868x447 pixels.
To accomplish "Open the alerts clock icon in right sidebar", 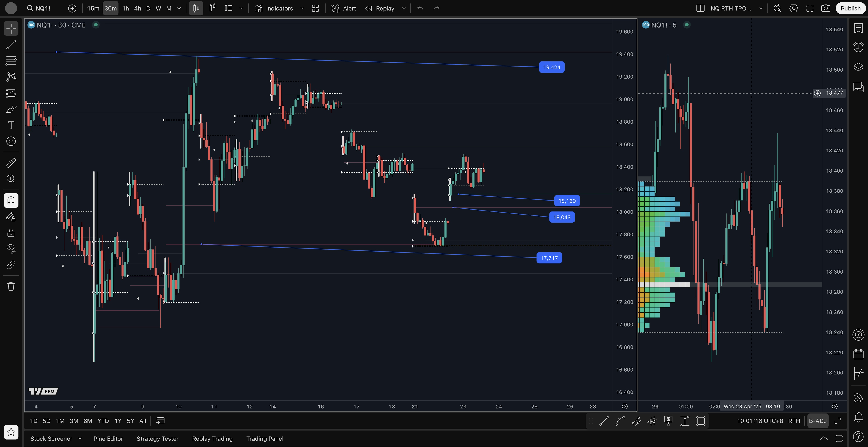I will [858, 47].
